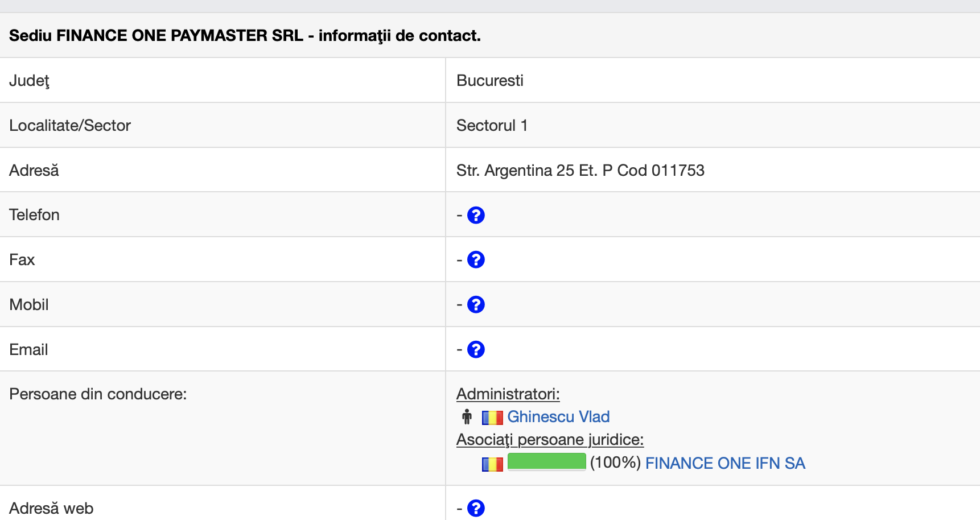Image resolution: width=980 pixels, height=520 pixels.
Task: Click the Persoane din conducere label
Action: 98,394
